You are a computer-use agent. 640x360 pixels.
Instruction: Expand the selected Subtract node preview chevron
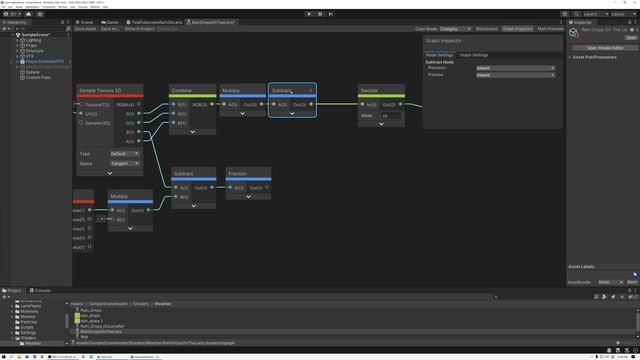[292, 113]
